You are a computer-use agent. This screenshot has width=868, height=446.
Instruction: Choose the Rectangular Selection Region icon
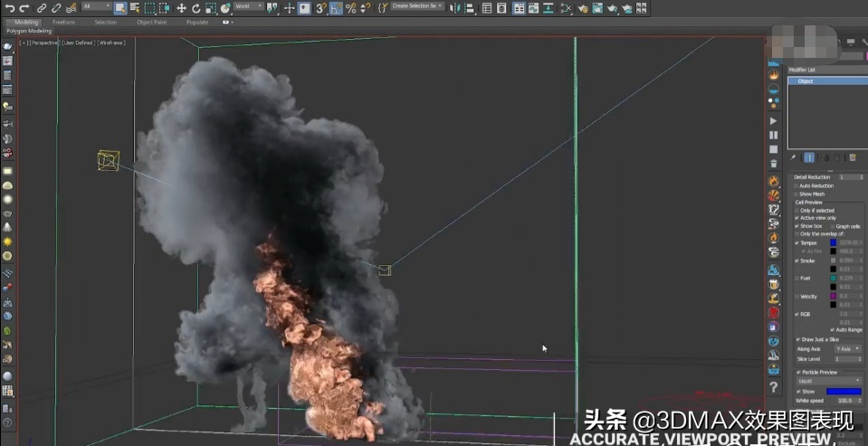point(149,8)
